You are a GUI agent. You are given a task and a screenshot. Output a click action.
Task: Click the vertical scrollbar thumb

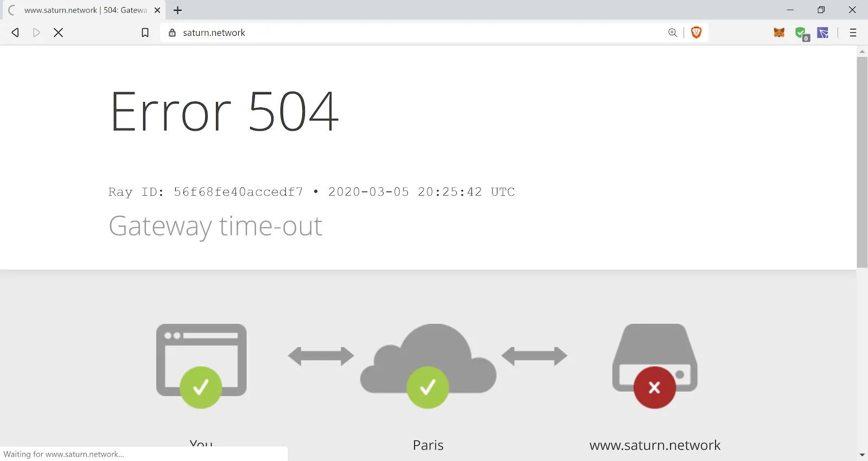tap(862, 162)
